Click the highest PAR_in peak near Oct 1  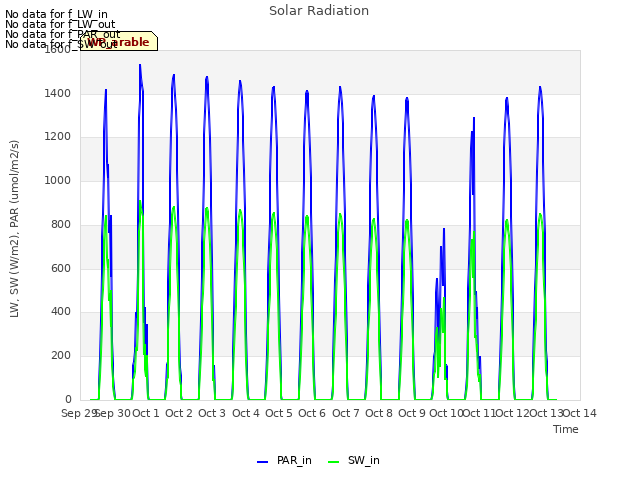(140, 65)
